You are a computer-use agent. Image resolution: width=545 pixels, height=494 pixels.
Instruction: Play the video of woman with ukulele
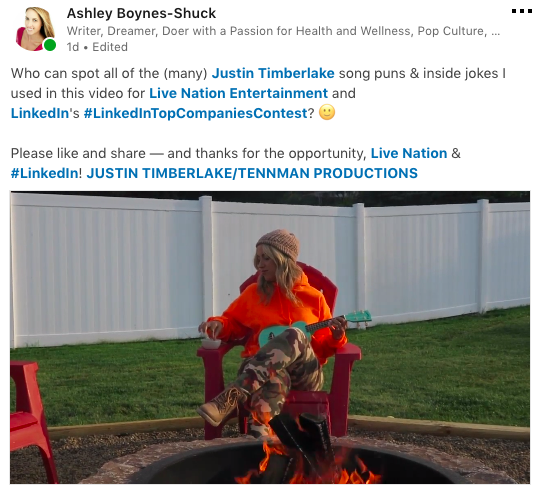click(270, 337)
